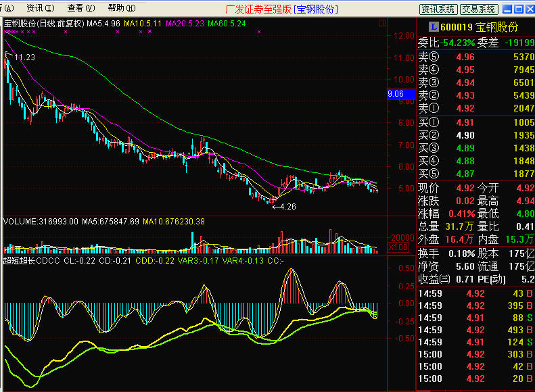Click the VOLUME:316993.00 label

click(41, 222)
